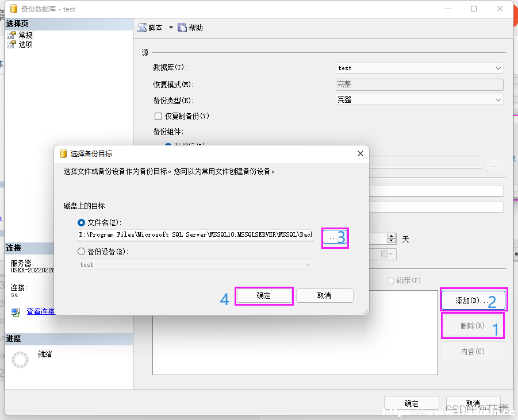The width and height of the screenshot is (518, 420).
Task: Click the greyed ellipsis button in main window
Action: tap(495, 164)
